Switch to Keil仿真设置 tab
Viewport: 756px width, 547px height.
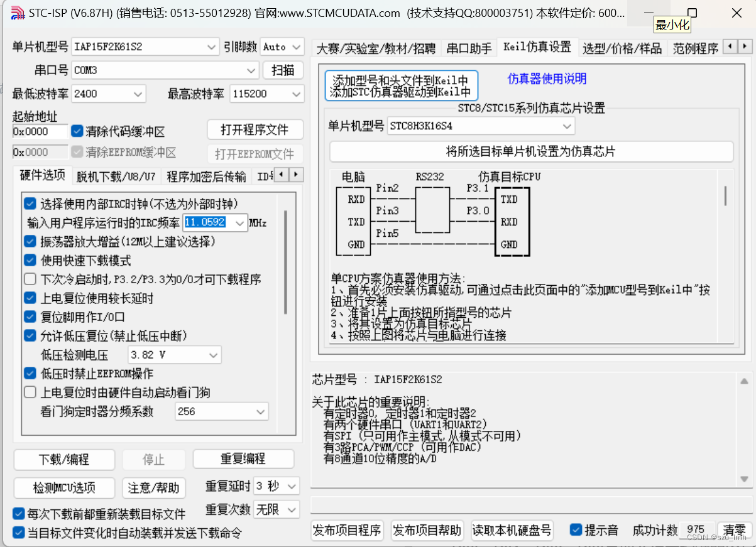pos(537,46)
